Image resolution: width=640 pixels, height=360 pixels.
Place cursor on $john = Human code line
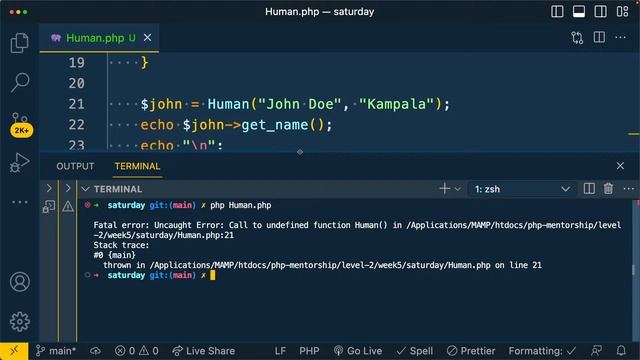[x=295, y=104]
